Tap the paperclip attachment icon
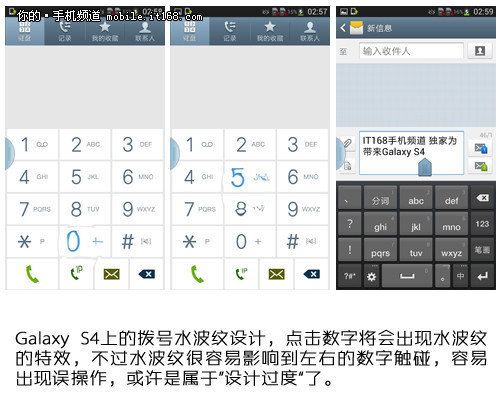This screenshot has width=500, height=400. click(347, 144)
